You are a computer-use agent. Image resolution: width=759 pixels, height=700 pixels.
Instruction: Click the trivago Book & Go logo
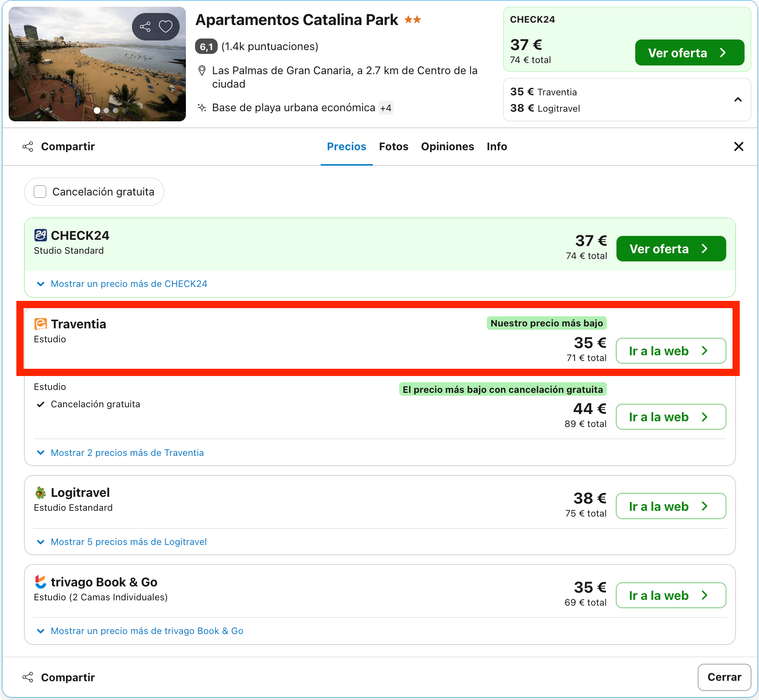click(x=40, y=582)
